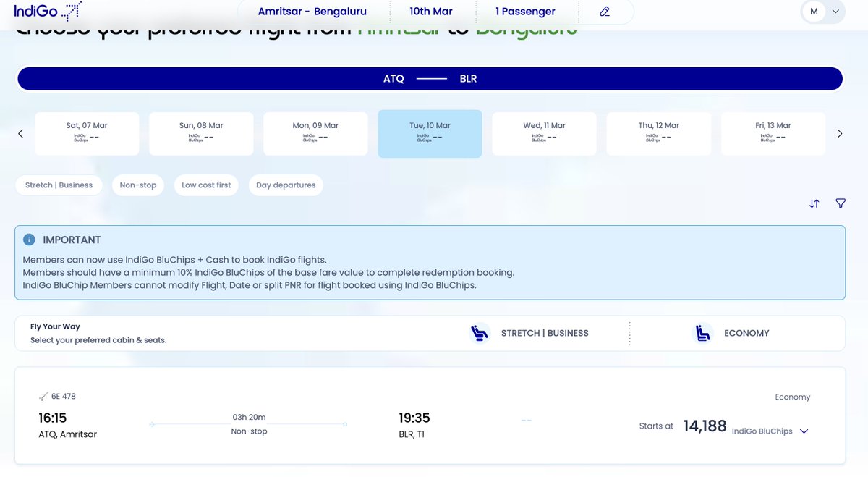The width and height of the screenshot is (868, 477).
Task: Click the 16:15 departure time
Action: 52,418
